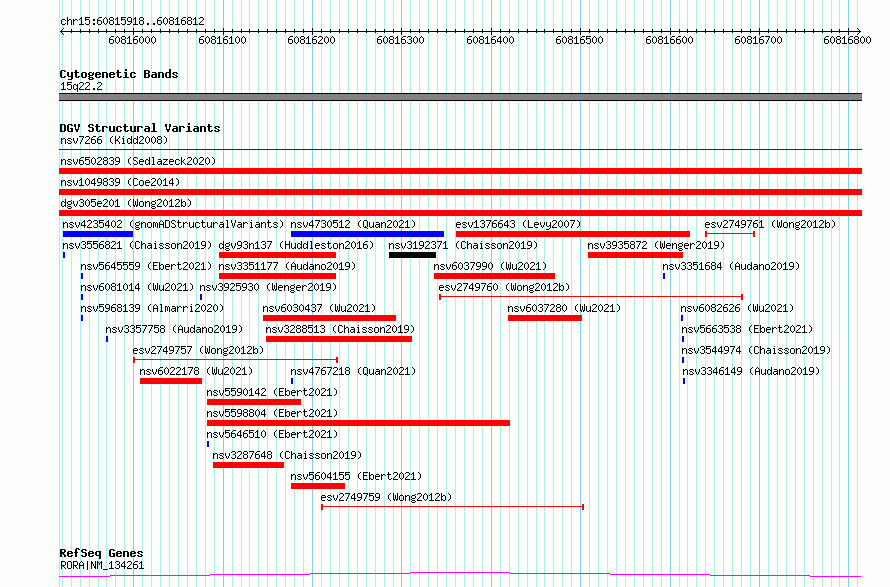Viewport: 890px width, 587px height.
Task: Click esv2749760 (Wong2012b) label
Action: point(504,287)
